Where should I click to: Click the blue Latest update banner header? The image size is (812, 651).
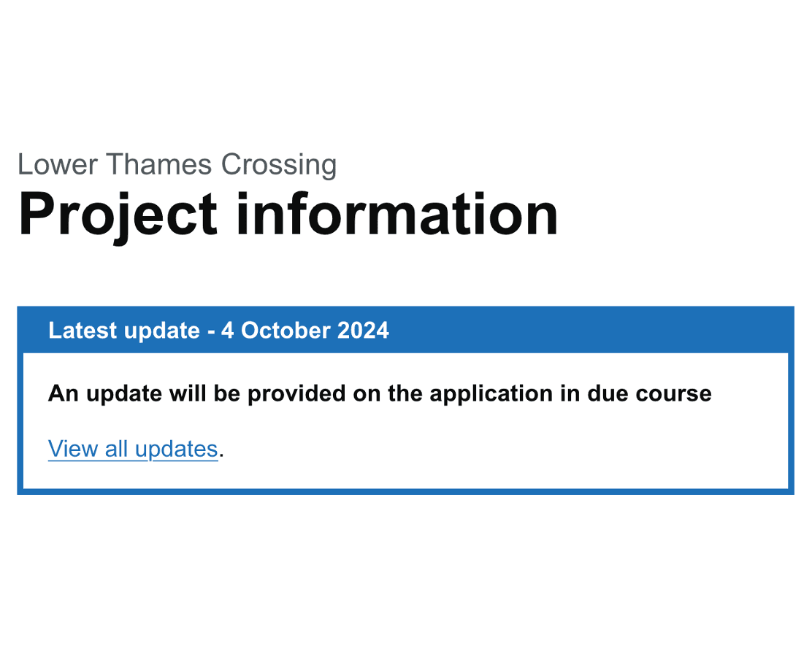[405, 331]
